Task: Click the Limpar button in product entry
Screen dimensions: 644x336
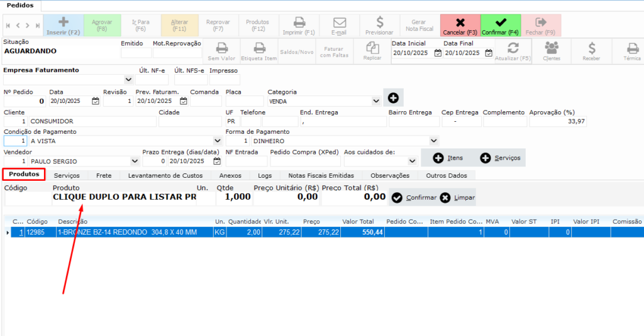Action: click(457, 198)
